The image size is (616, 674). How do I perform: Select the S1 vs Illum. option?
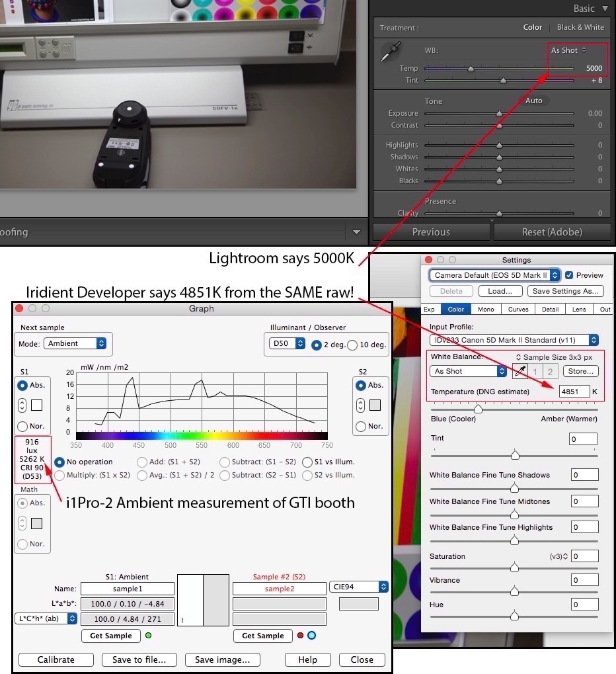coord(307,462)
